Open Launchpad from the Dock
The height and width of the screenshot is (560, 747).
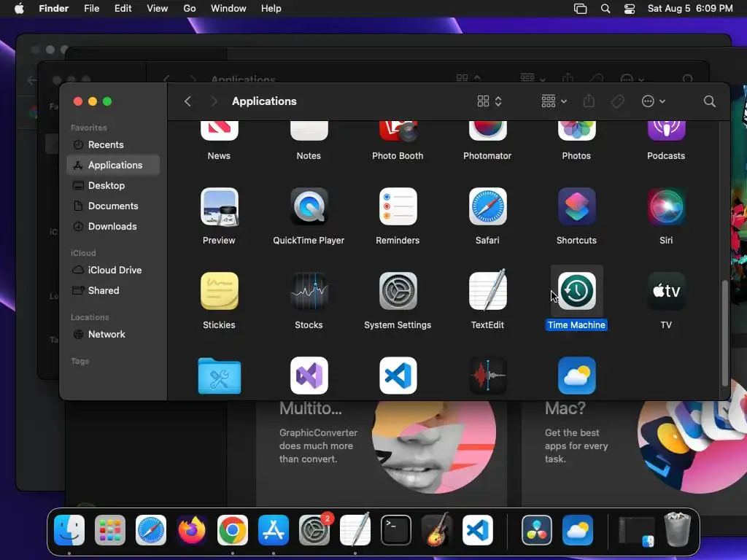pyautogui.click(x=110, y=530)
